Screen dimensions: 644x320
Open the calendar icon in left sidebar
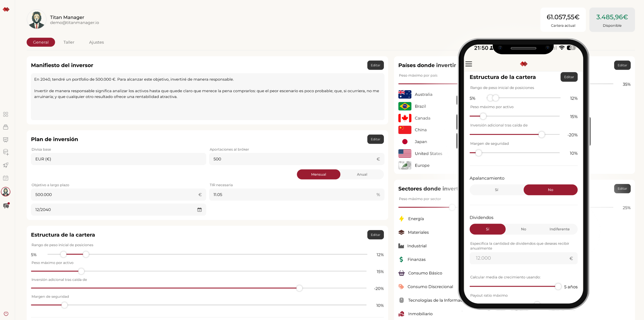[6, 178]
